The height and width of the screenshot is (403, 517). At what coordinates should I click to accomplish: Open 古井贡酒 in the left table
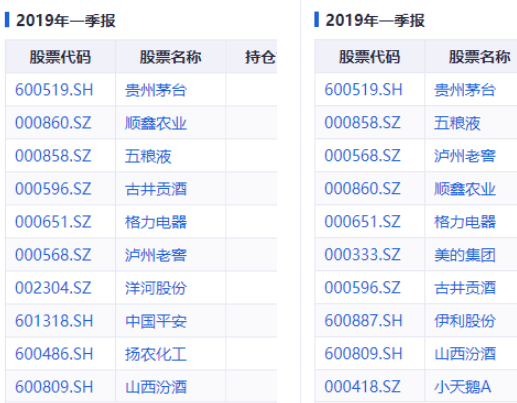[156, 189]
